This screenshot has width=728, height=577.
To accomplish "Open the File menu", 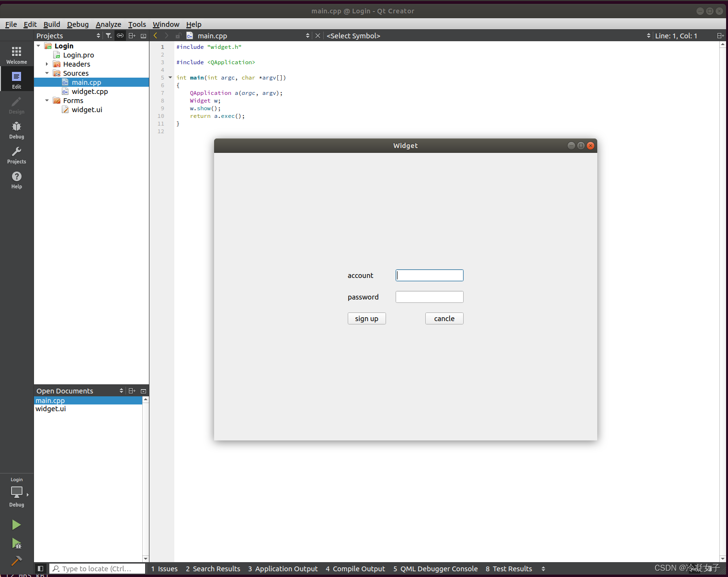I will pos(11,24).
